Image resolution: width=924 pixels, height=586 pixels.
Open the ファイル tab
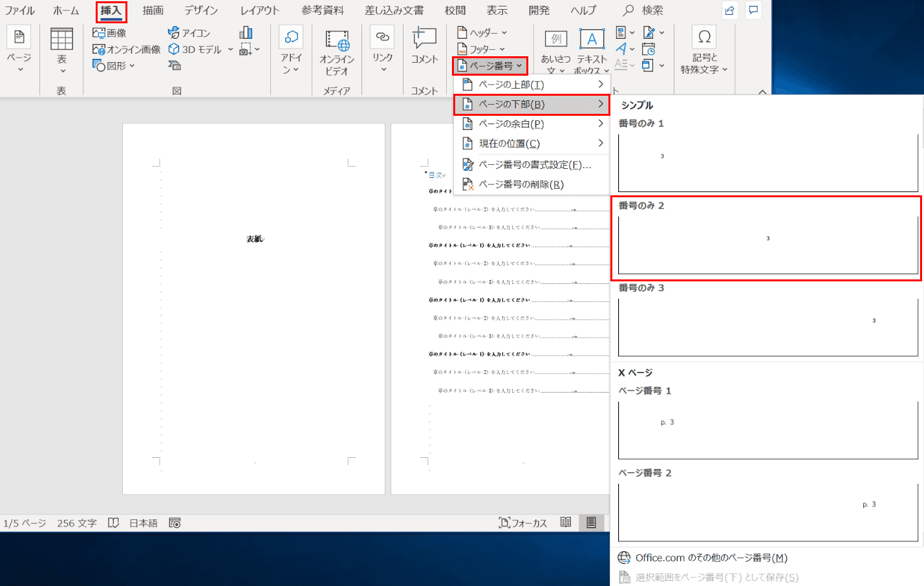(19, 10)
